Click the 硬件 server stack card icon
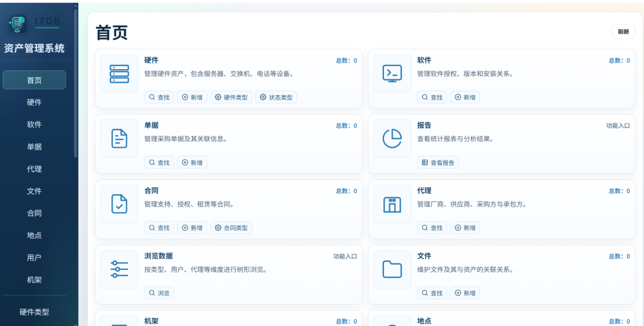The width and height of the screenshot is (644, 326). click(119, 73)
